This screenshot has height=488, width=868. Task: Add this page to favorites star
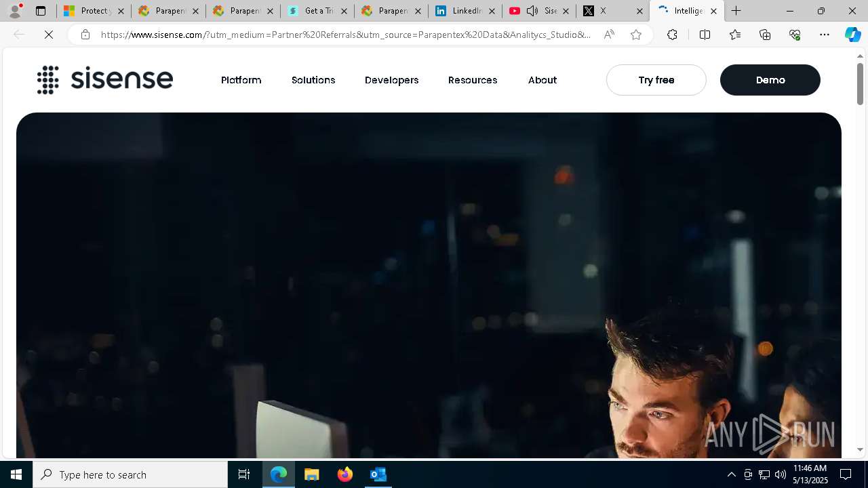coord(636,35)
